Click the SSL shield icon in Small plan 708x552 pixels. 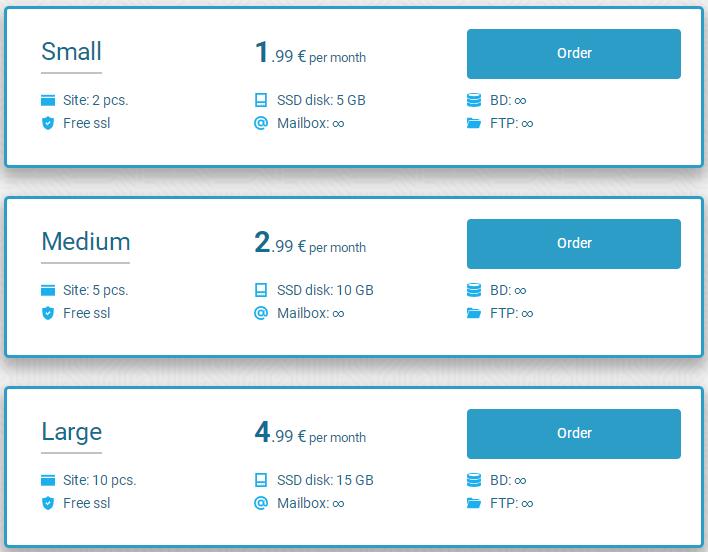click(47, 123)
